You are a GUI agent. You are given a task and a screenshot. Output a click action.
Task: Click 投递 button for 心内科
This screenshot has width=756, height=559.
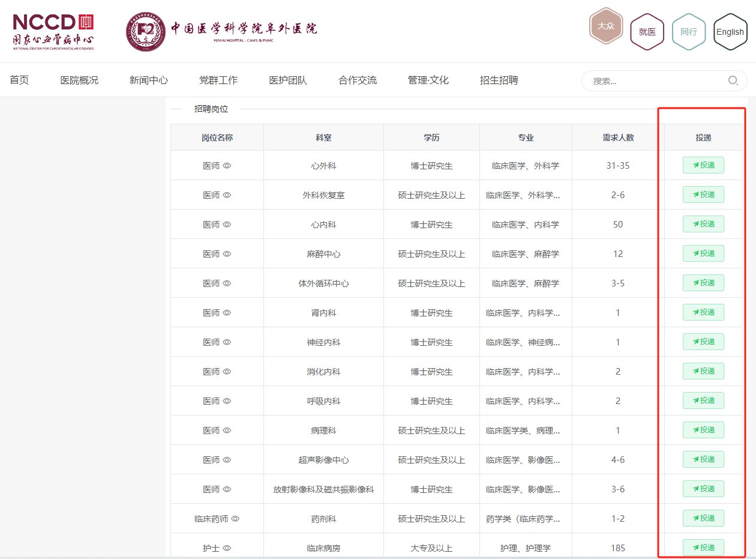[x=703, y=224]
